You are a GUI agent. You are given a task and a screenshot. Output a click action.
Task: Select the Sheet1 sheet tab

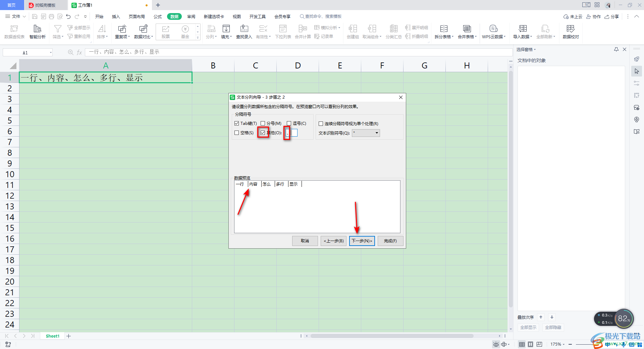[x=53, y=336]
